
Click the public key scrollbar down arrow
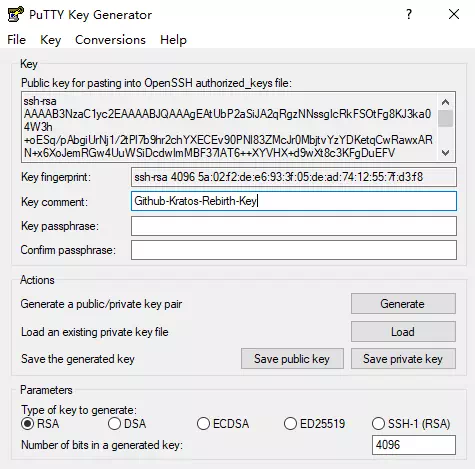[445, 153]
